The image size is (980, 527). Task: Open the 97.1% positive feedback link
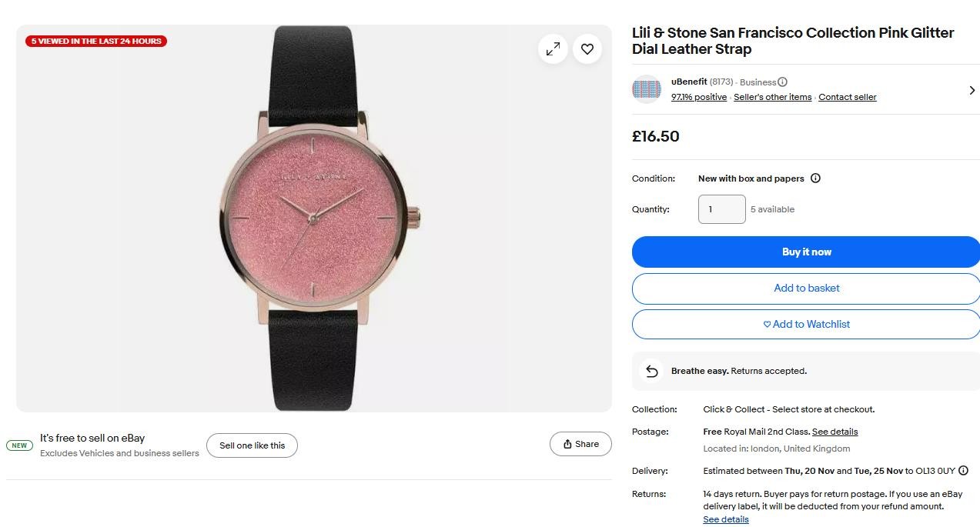[698, 98]
